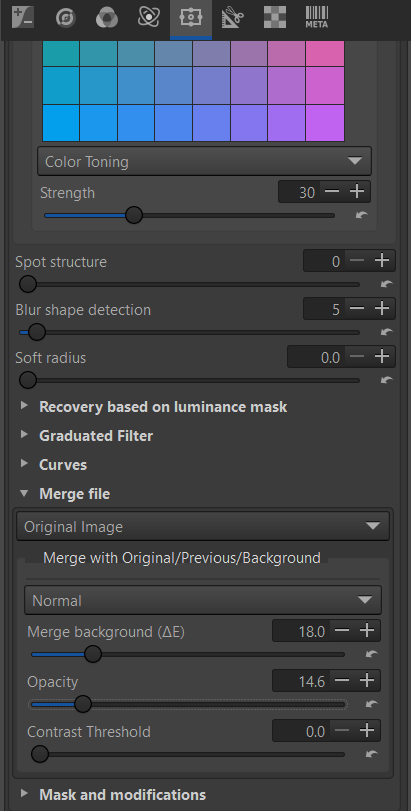Click the Soft radius slider handle
This screenshot has width=411, height=811.
(27, 380)
